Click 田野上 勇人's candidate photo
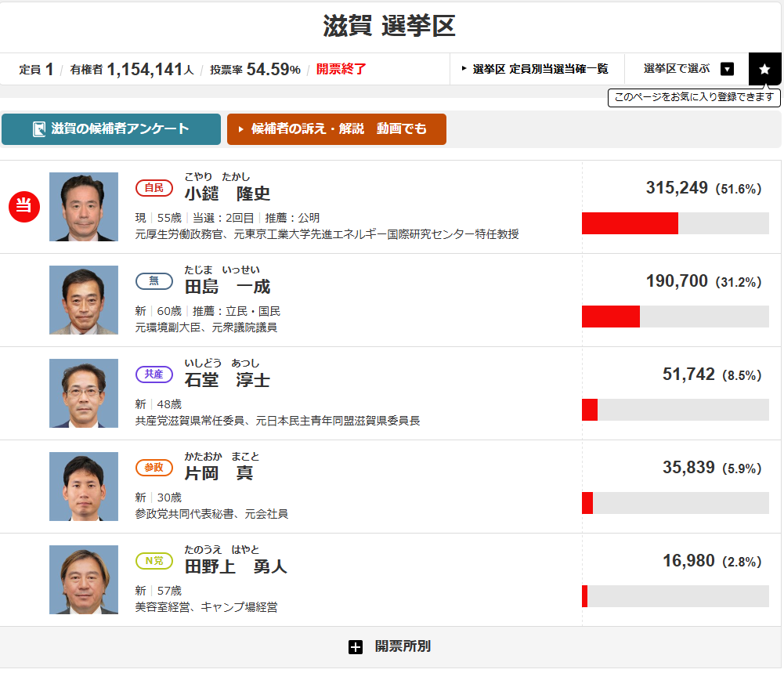 (84, 580)
